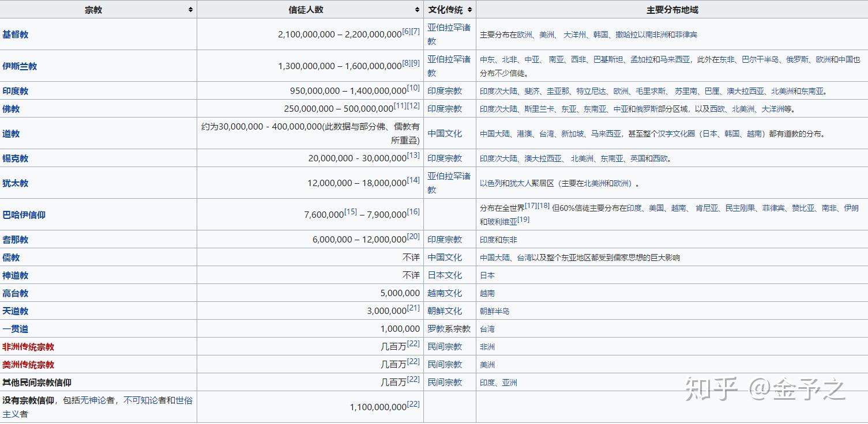This screenshot has width=868, height=424.
Task: Jump to citation [15] after 7,600,000
Action: click(351, 211)
